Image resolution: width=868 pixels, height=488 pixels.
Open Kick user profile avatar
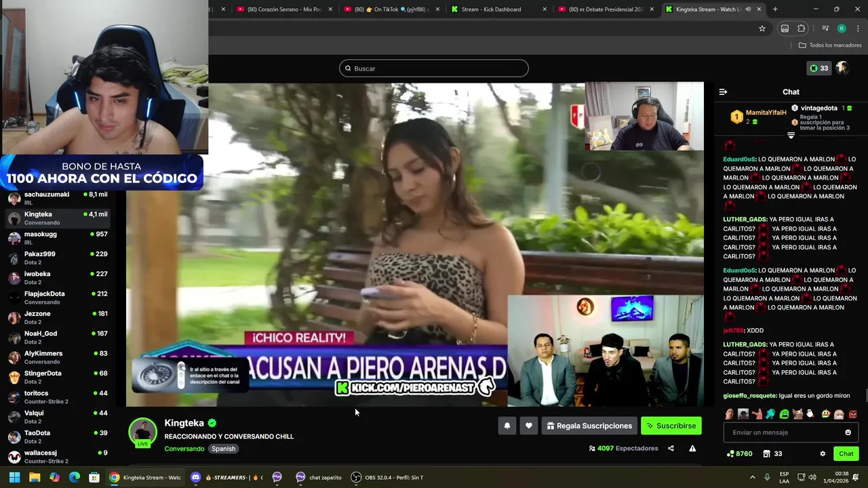[842, 68]
